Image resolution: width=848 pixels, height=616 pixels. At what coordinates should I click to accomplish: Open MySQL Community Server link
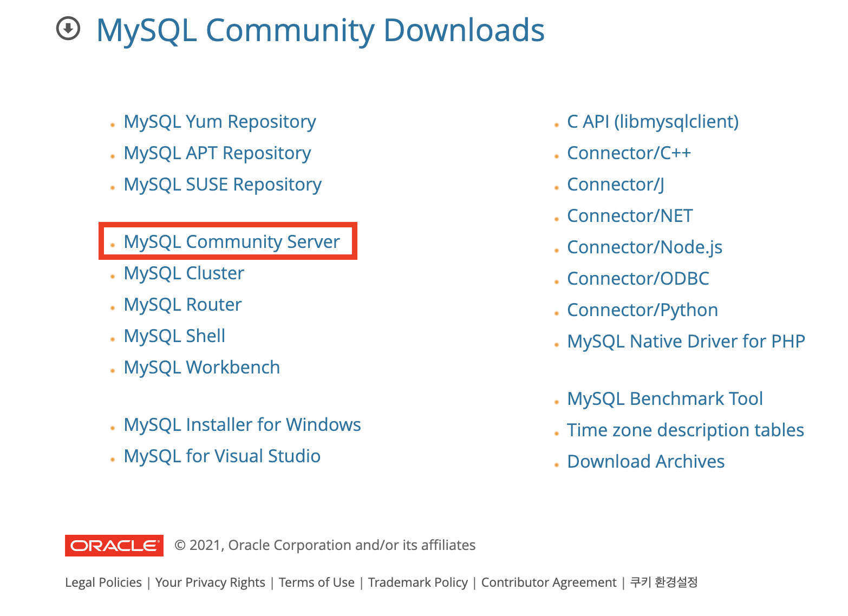pos(232,241)
